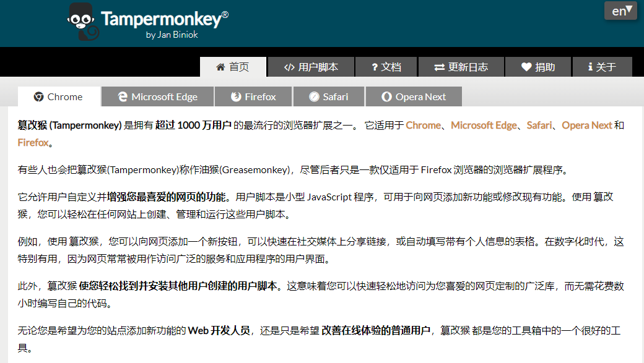Click the bold '改善在线体验的普通用户' text
Viewport: 644px width, 363px height.
(x=375, y=331)
